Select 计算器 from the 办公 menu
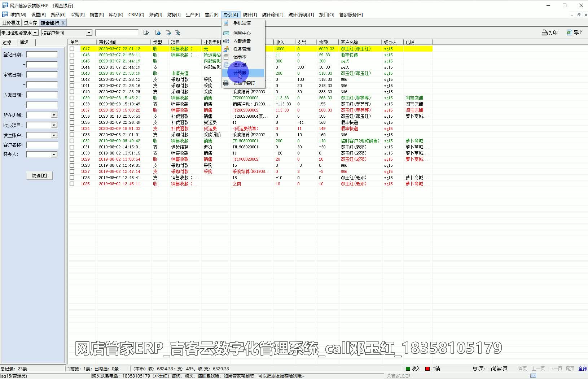 pos(243,73)
